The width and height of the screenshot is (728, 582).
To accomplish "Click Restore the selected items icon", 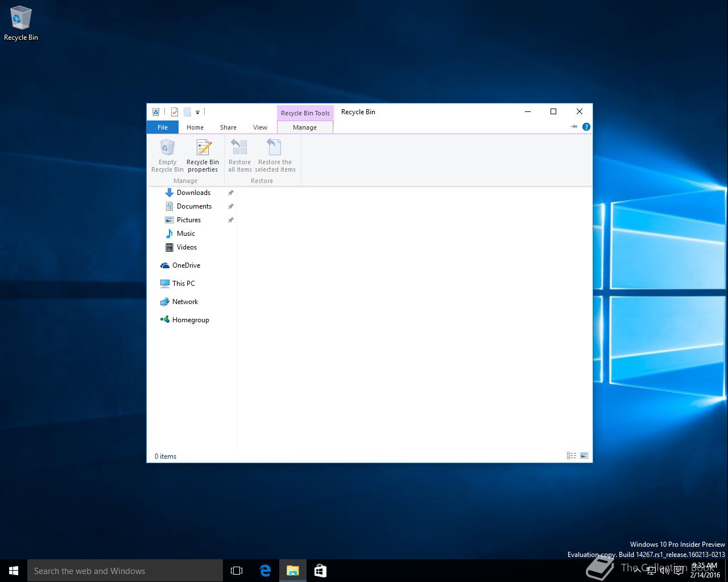I will (275, 155).
